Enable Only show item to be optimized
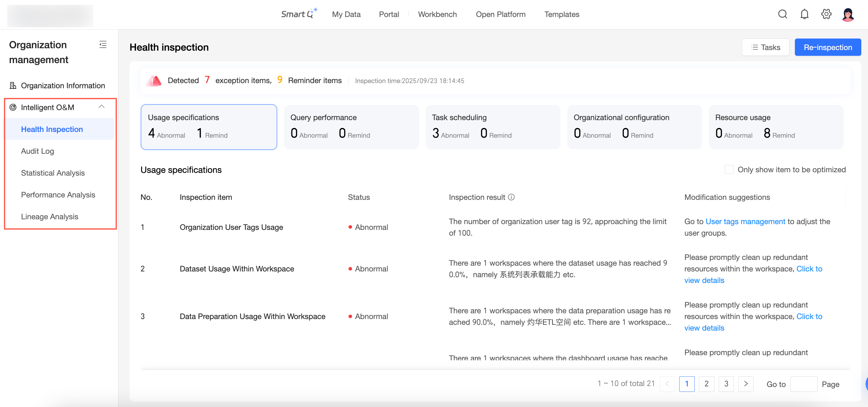The width and height of the screenshot is (868, 407). (x=729, y=170)
